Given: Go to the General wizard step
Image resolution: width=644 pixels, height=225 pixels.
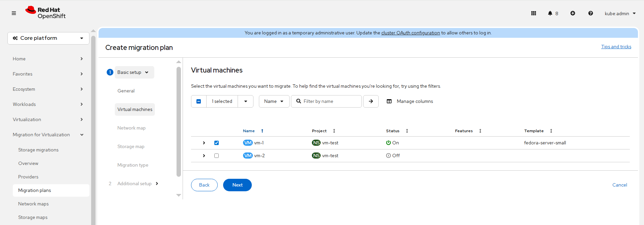Looking at the screenshot, I should pos(126,91).
